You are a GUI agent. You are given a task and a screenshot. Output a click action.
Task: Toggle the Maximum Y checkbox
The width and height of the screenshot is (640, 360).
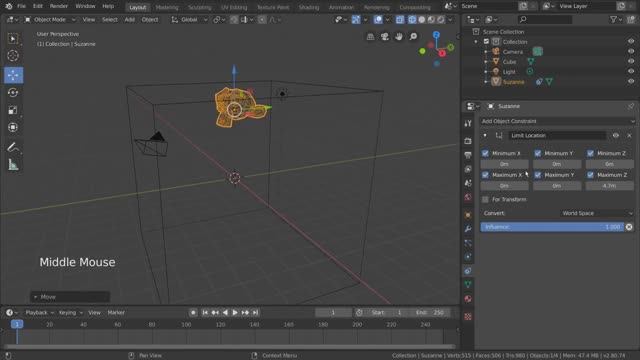coord(538,175)
